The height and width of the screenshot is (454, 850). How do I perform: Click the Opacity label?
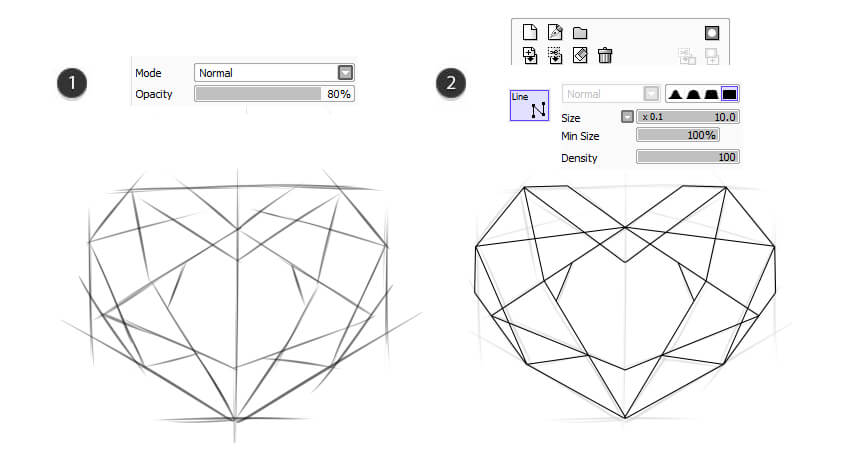click(153, 94)
